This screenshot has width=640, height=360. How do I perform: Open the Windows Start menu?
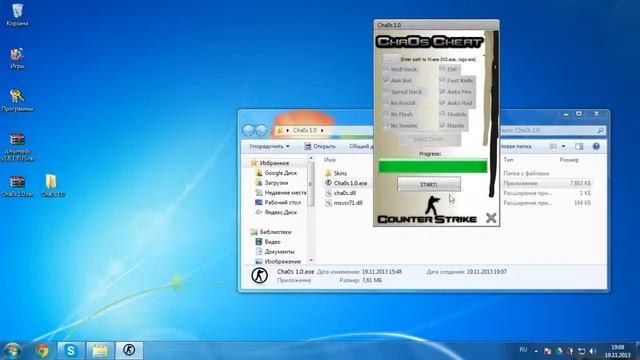13,351
